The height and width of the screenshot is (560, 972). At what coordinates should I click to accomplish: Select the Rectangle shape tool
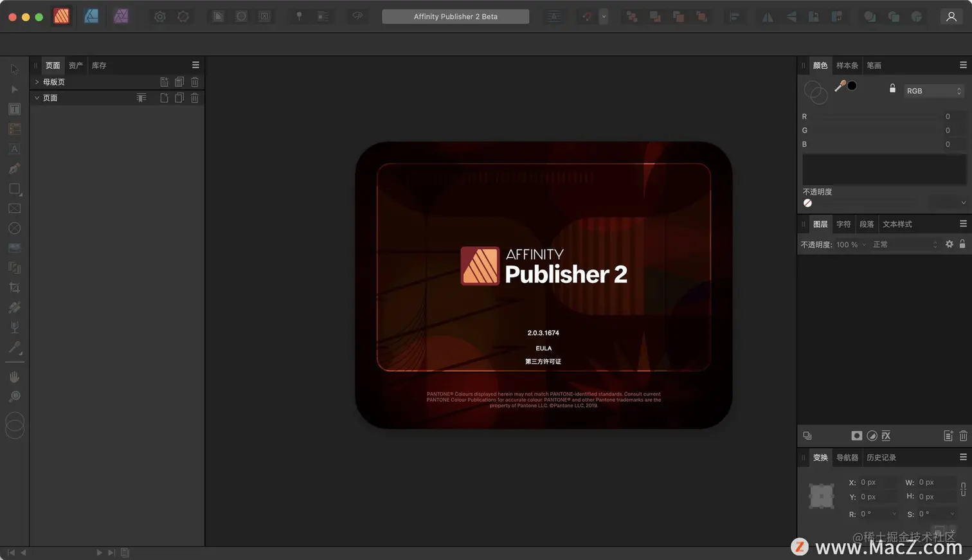pos(15,189)
